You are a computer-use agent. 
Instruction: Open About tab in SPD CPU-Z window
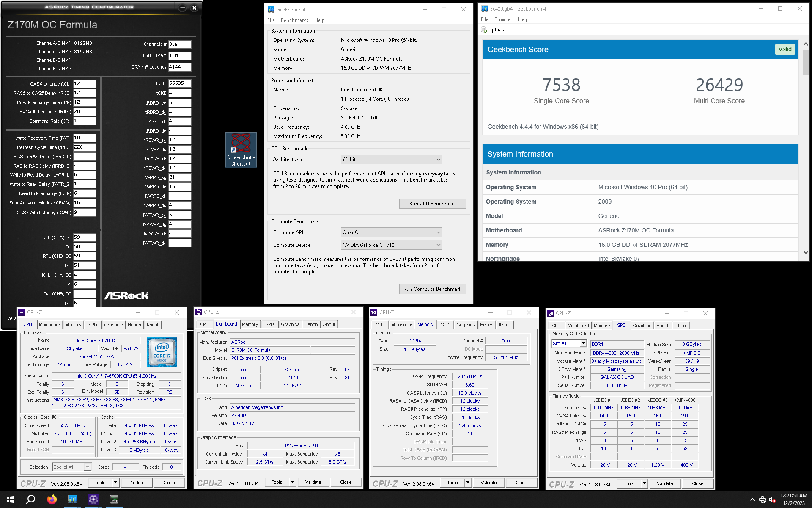[681, 326]
